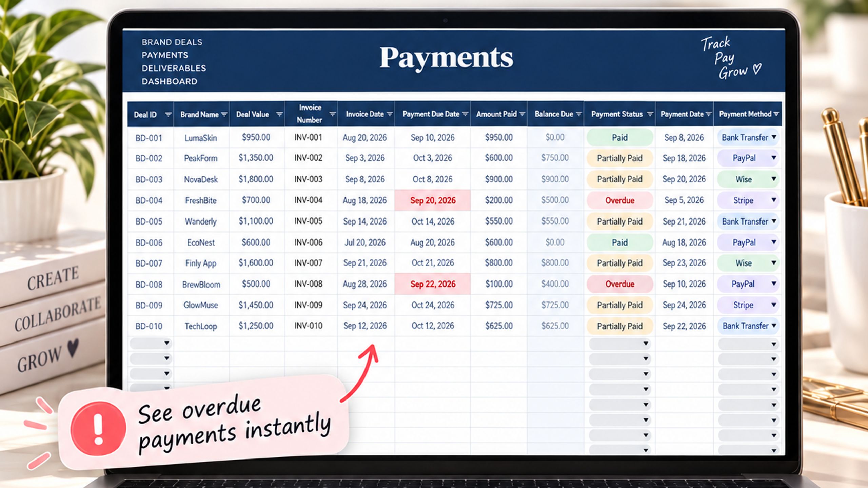868x488 pixels.
Task: Open the Payment Due Date filter icon
Action: (x=465, y=114)
